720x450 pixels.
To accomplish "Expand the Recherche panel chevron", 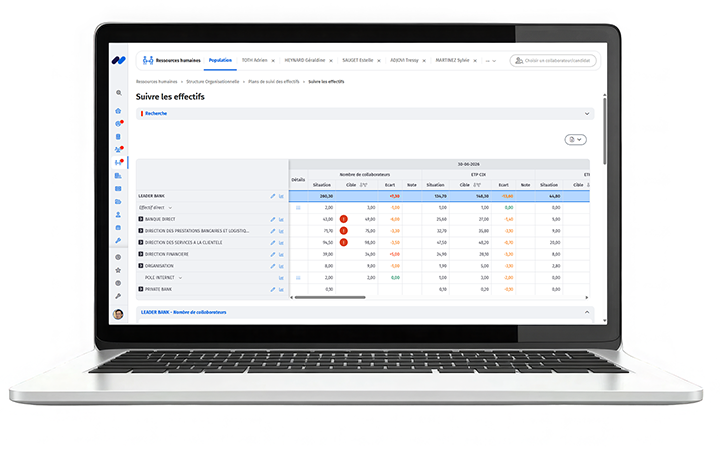I will [587, 113].
